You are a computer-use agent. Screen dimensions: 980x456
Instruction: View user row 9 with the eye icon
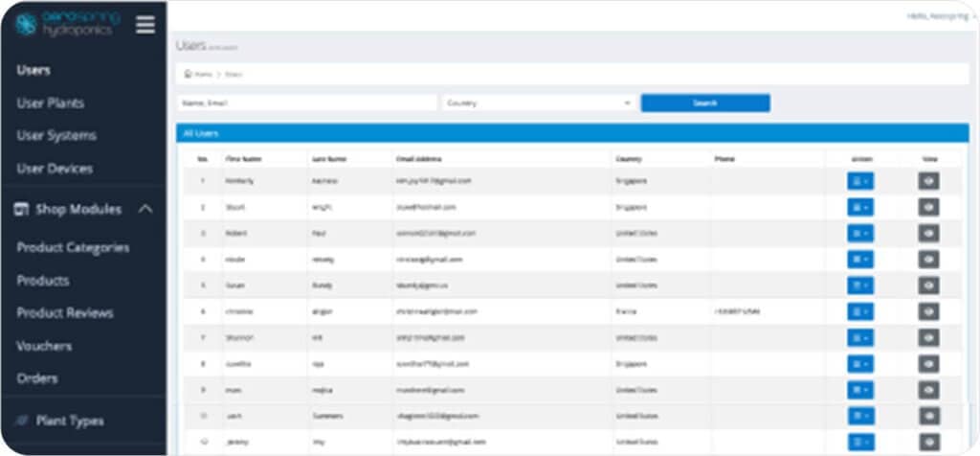(x=928, y=390)
